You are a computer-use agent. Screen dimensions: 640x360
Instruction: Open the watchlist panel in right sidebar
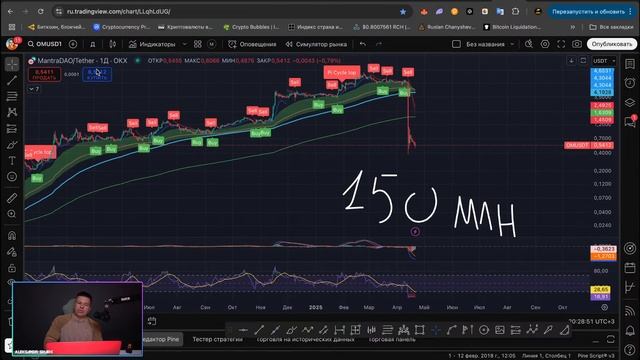point(630,64)
